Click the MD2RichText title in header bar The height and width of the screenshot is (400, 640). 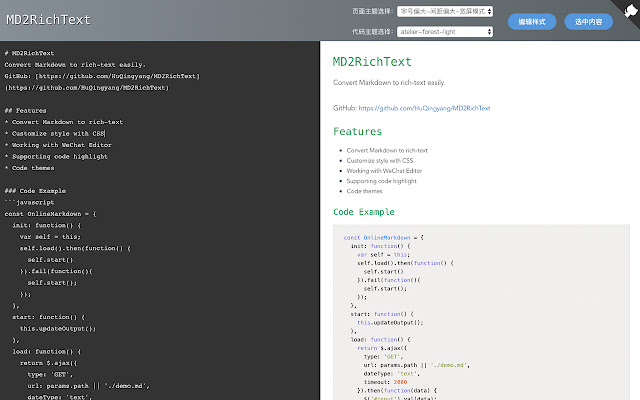(47, 19)
